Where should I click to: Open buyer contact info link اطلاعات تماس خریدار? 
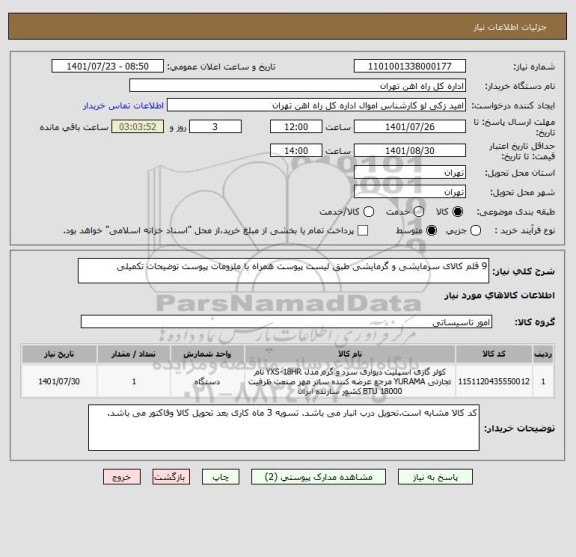pos(123,106)
